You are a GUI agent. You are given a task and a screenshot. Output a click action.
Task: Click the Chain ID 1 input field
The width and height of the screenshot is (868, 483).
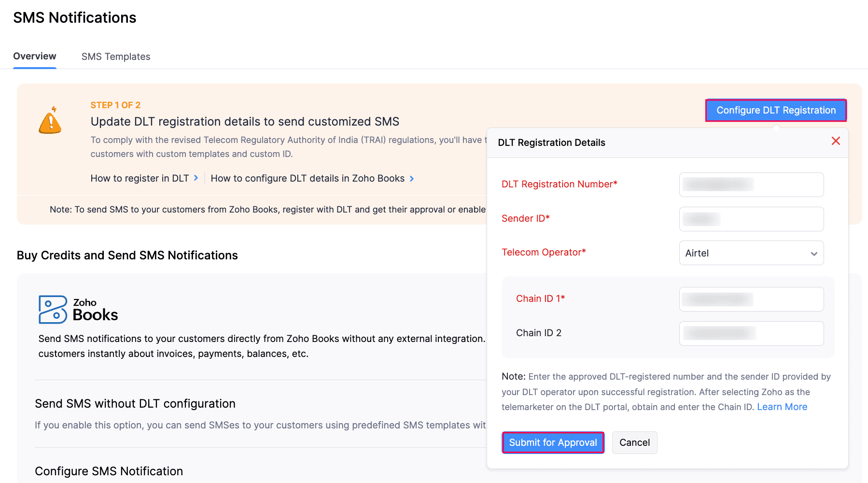pyautogui.click(x=751, y=299)
